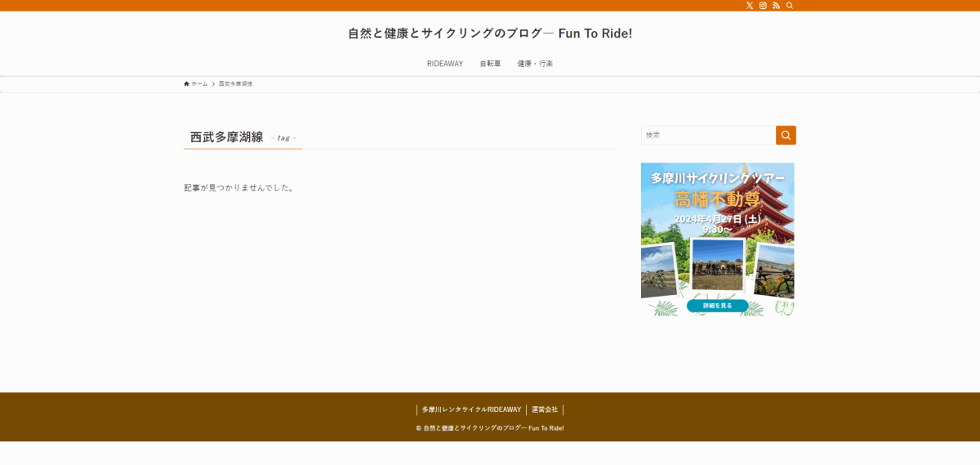
Task: Open 多摩川レンタサイクルRIDEAWAY footer link
Action: coord(471,409)
